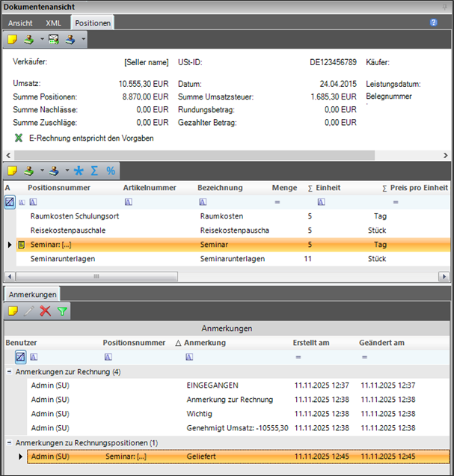
Task: Open Einheit filter operator icon
Action: click(x=321, y=202)
